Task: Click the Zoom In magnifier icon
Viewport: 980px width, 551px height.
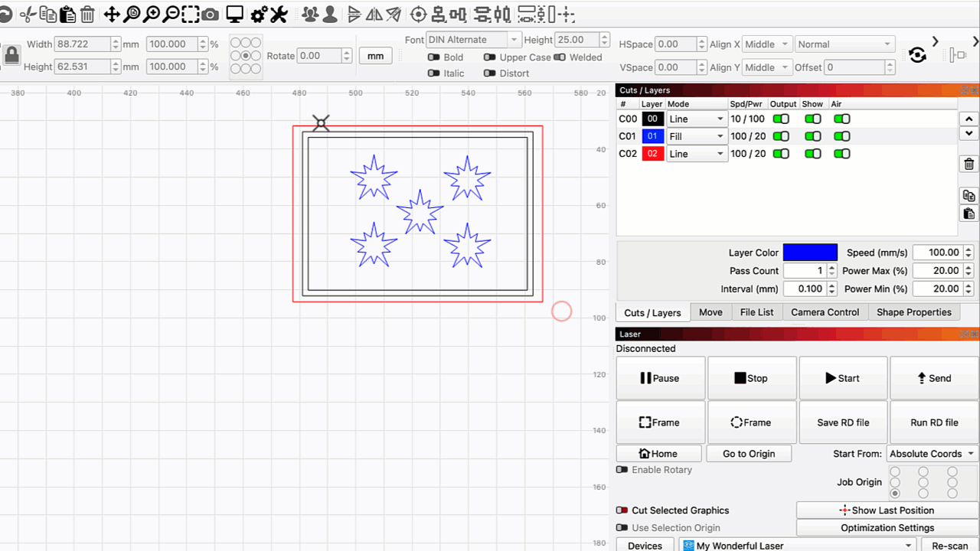Action: [152, 14]
